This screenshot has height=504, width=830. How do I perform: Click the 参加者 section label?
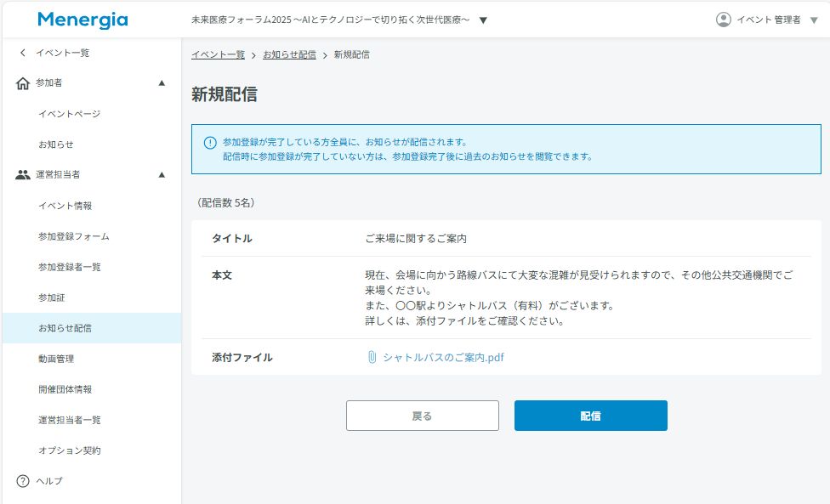point(49,83)
